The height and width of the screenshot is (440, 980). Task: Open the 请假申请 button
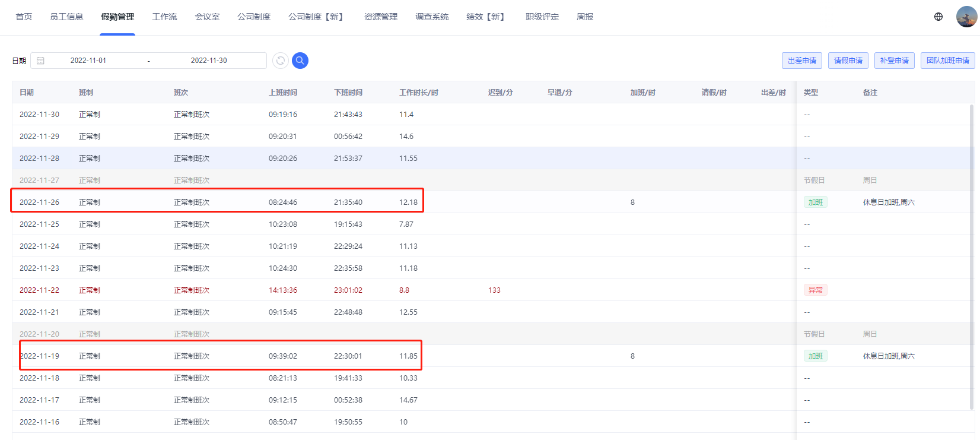tap(848, 61)
